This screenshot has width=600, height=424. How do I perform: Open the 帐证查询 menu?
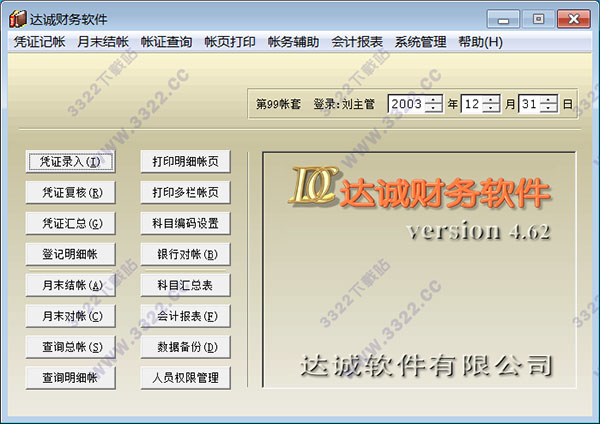click(x=166, y=42)
